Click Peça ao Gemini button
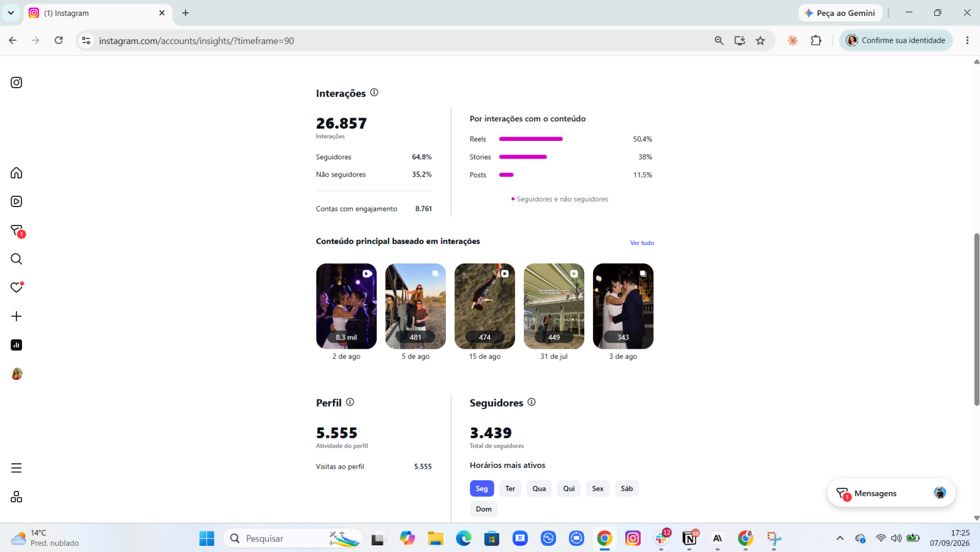Screen dimensions: 980x552 (840, 13)
